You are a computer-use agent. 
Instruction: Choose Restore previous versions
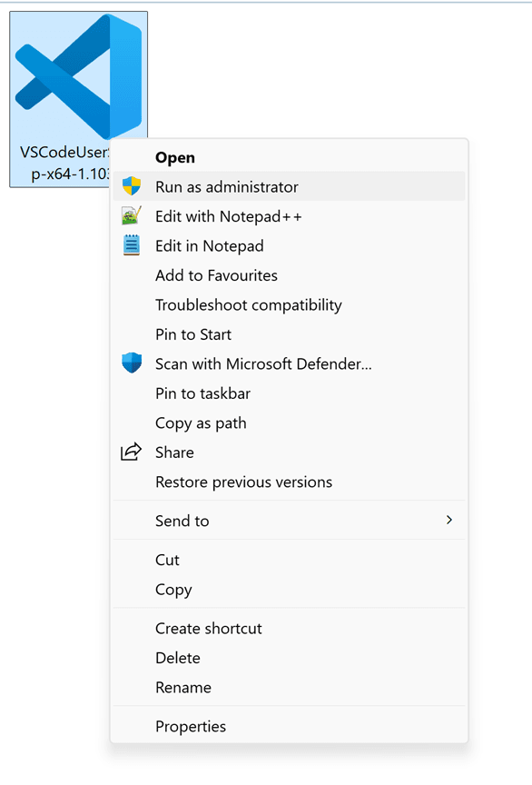(x=290, y=482)
